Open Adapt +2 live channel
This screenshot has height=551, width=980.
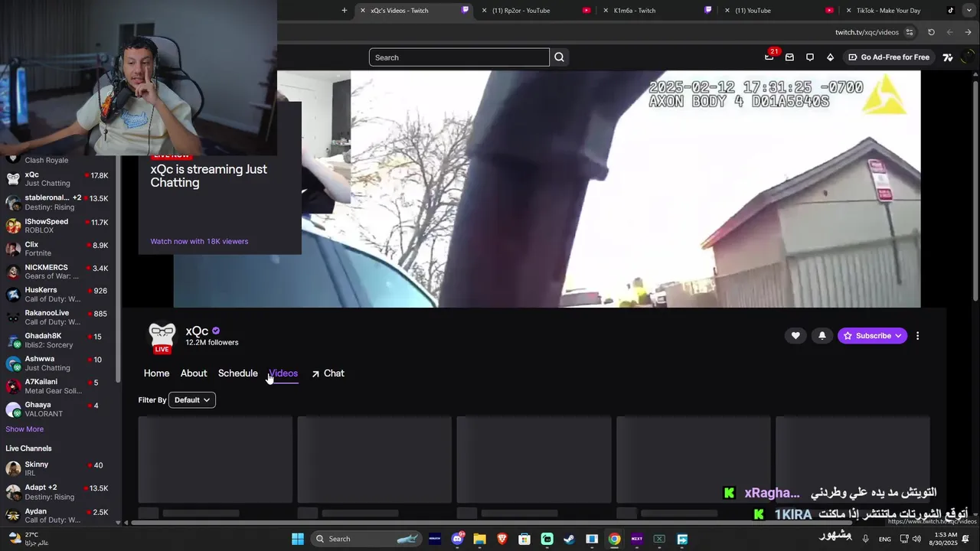tap(57, 492)
